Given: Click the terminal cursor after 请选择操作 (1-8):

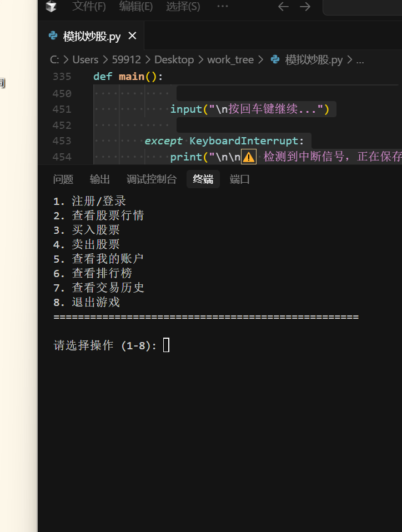Looking at the screenshot, I should click(166, 345).
